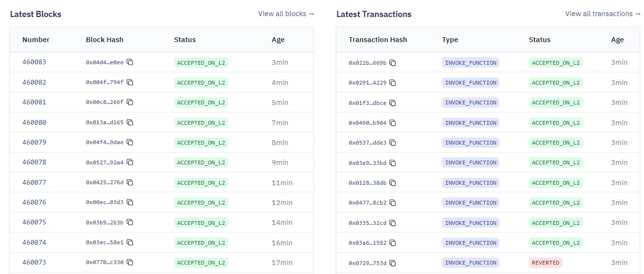Copy transaction hash 0x0477…8cb2
This screenshot has width=644, height=274.
point(393,203)
